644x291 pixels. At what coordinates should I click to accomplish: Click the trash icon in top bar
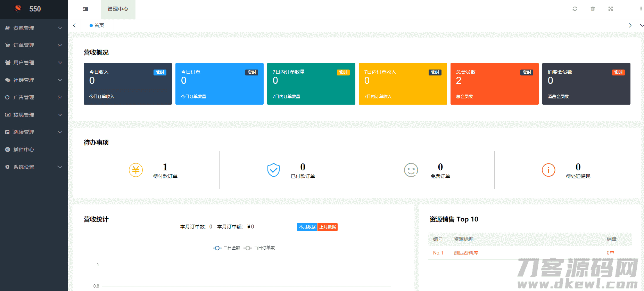593,9
